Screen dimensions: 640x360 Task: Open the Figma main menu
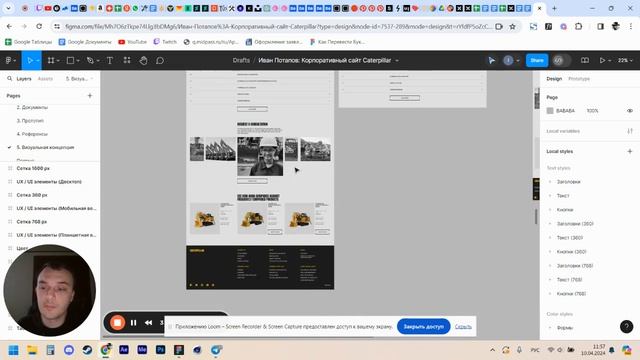(10, 60)
